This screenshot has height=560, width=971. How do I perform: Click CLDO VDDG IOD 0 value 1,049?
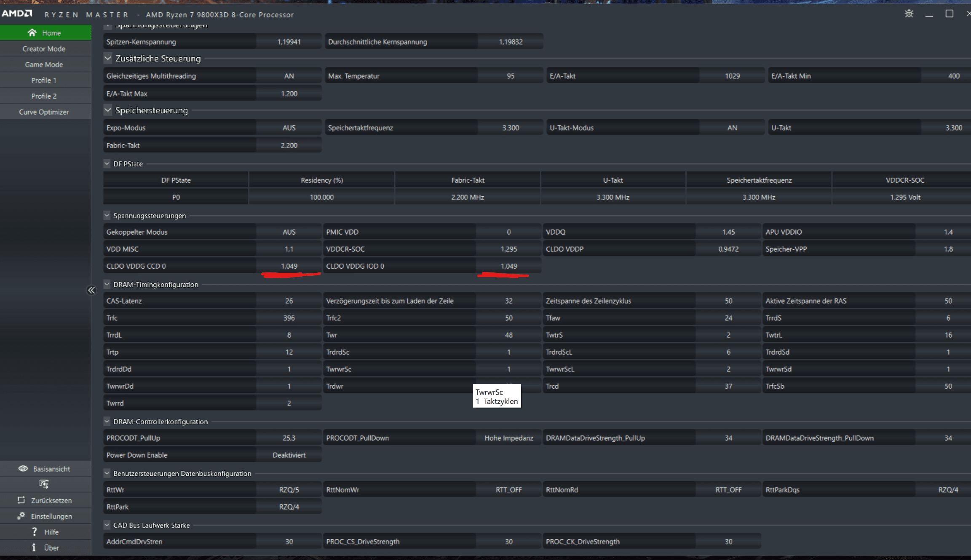click(x=509, y=266)
